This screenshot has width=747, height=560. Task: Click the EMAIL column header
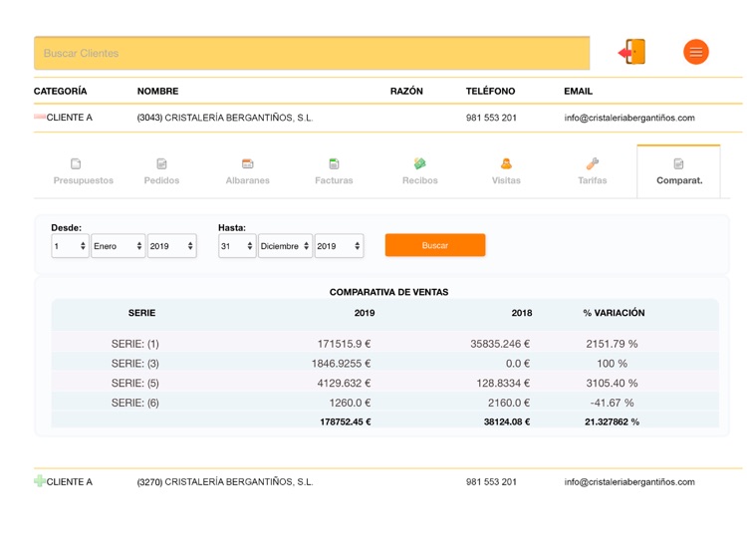(579, 91)
